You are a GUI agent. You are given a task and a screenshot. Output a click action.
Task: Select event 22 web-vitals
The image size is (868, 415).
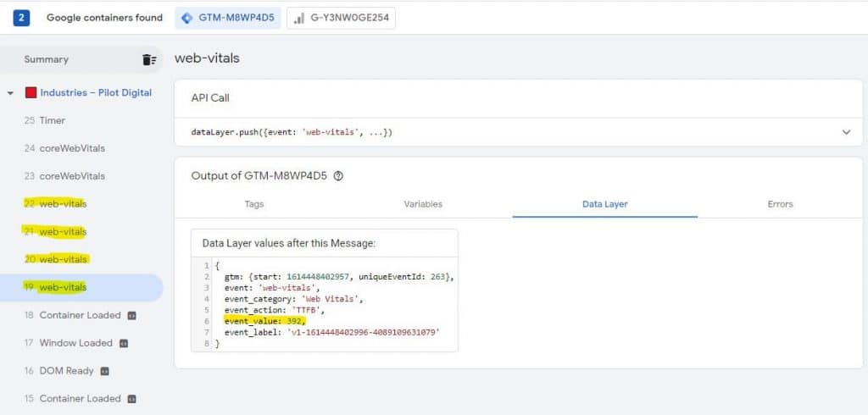pos(55,203)
